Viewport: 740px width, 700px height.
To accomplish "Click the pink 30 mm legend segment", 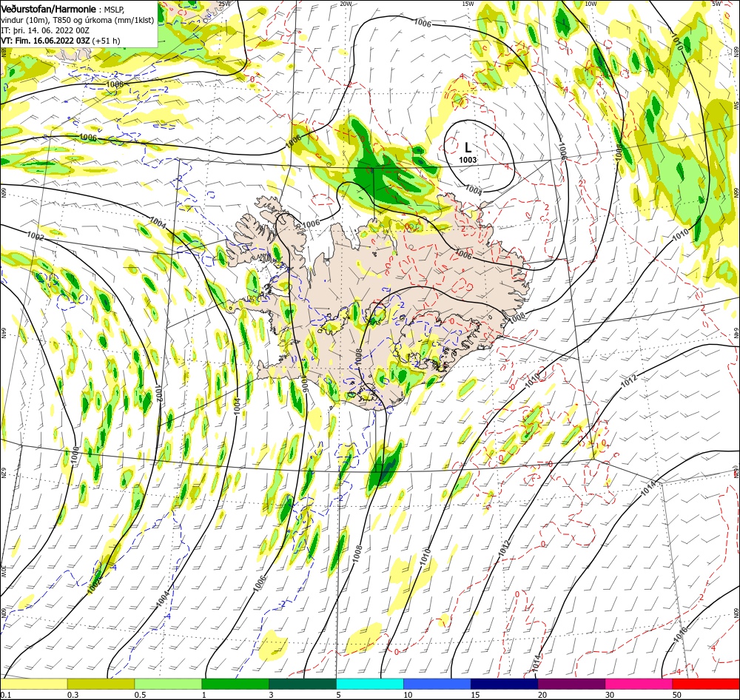I will point(639,684).
